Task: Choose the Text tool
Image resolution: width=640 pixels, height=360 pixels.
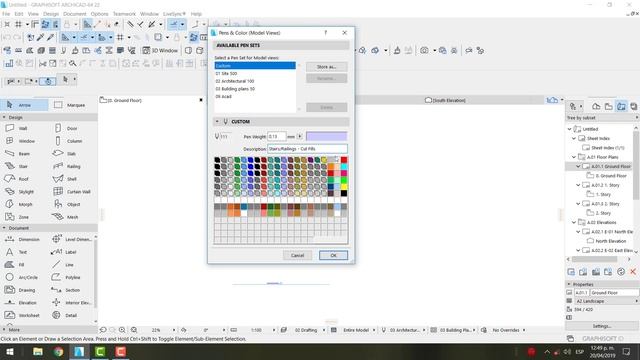Action: [x=16, y=252]
